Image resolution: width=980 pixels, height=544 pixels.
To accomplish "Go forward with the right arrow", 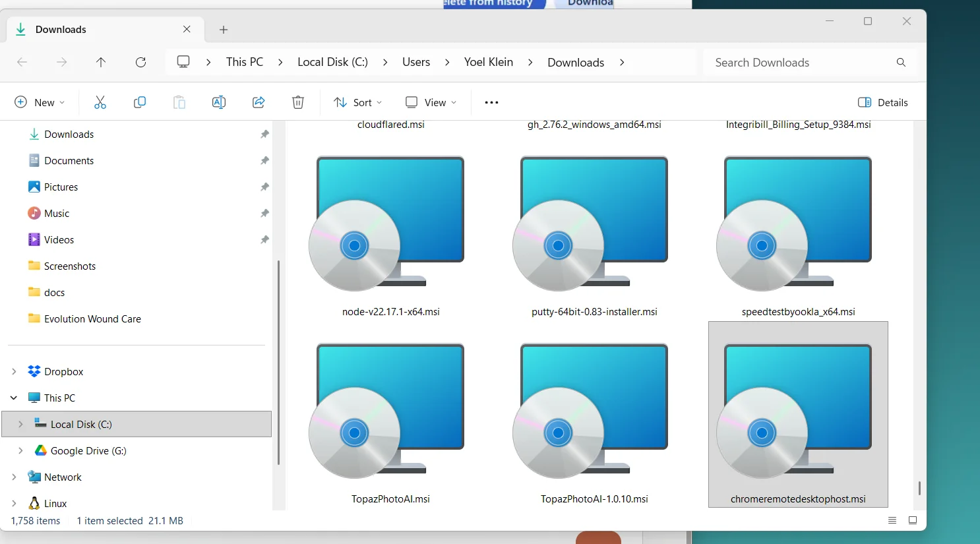I will pyautogui.click(x=61, y=62).
